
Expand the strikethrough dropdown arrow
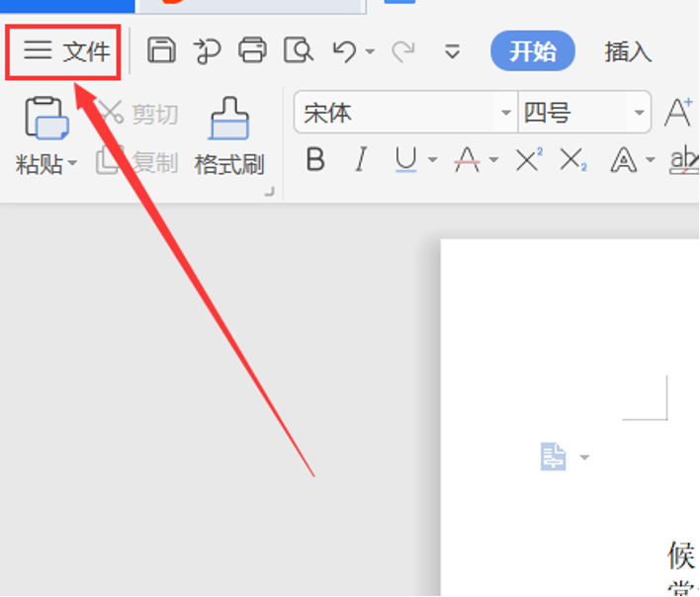pyautogui.click(x=493, y=159)
